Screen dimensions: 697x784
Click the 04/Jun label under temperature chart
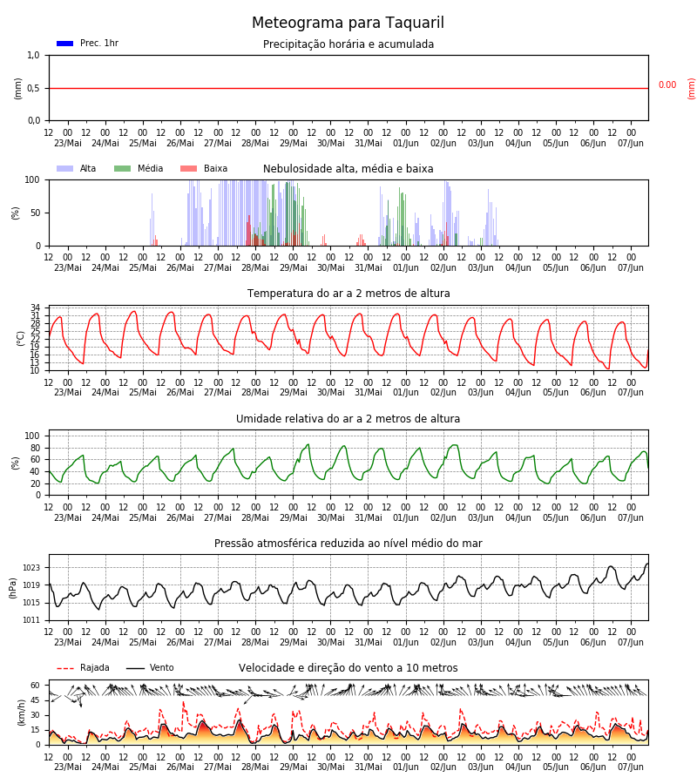(518, 392)
